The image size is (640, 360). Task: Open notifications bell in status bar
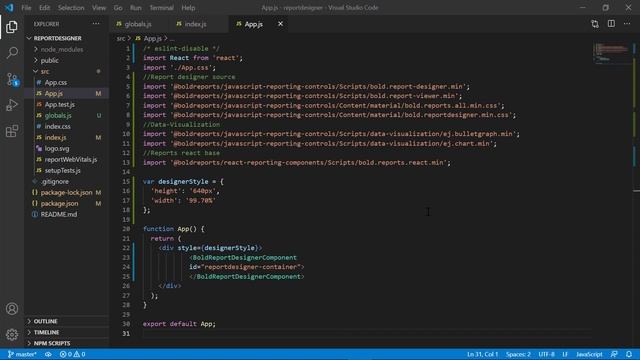click(x=629, y=354)
